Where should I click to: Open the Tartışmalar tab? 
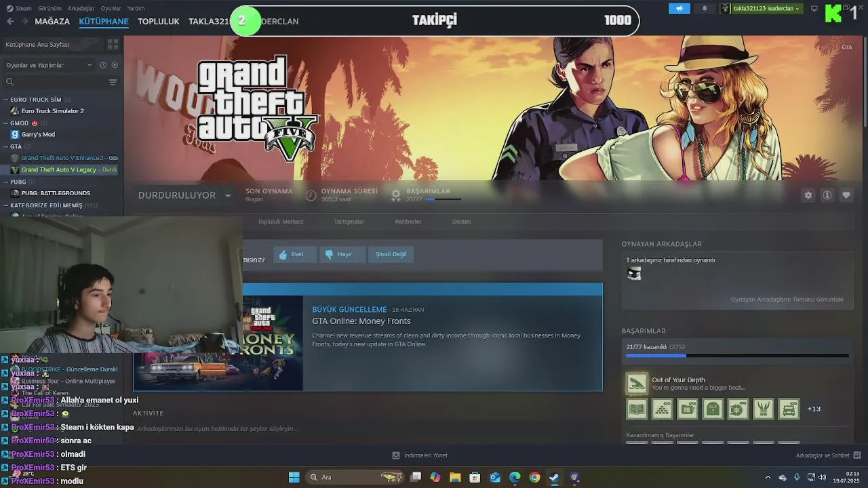(x=349, y=222)
